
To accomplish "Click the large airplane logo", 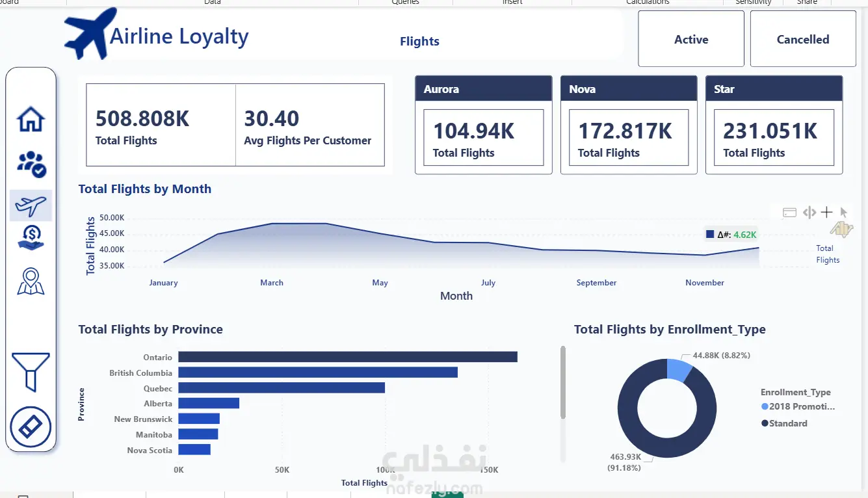I will (x=90, y=33).
